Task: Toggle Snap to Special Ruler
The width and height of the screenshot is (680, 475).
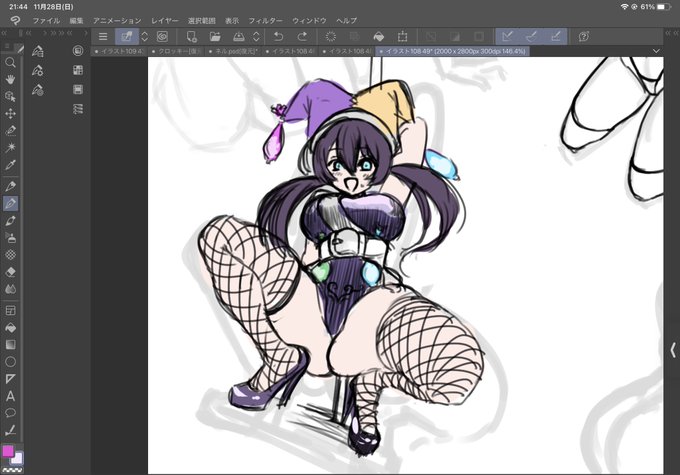Action: click(531, 36)
